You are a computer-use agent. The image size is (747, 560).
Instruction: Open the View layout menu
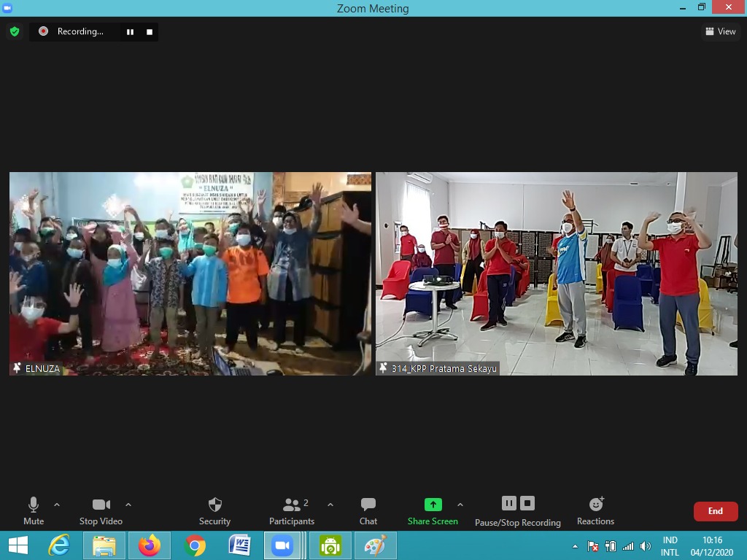pos(720,31)
